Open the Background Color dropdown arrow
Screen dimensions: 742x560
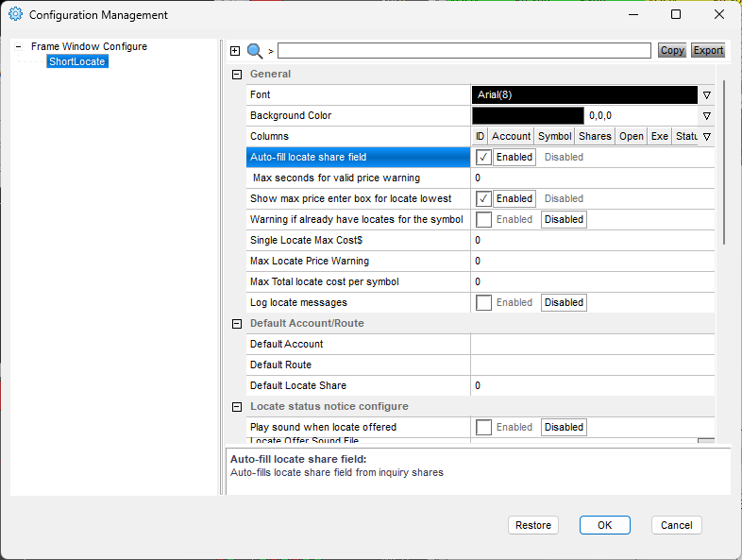click(706, 116)
